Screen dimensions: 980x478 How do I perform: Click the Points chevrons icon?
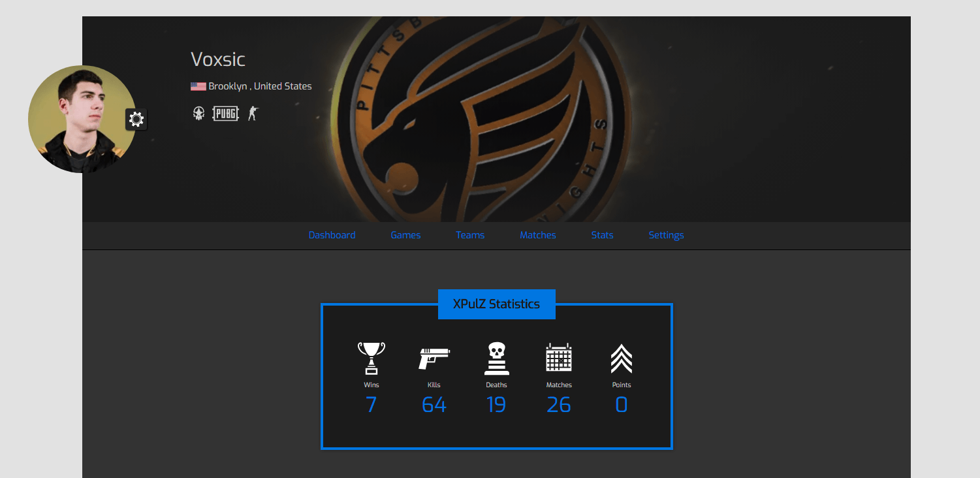coord(622,358)
